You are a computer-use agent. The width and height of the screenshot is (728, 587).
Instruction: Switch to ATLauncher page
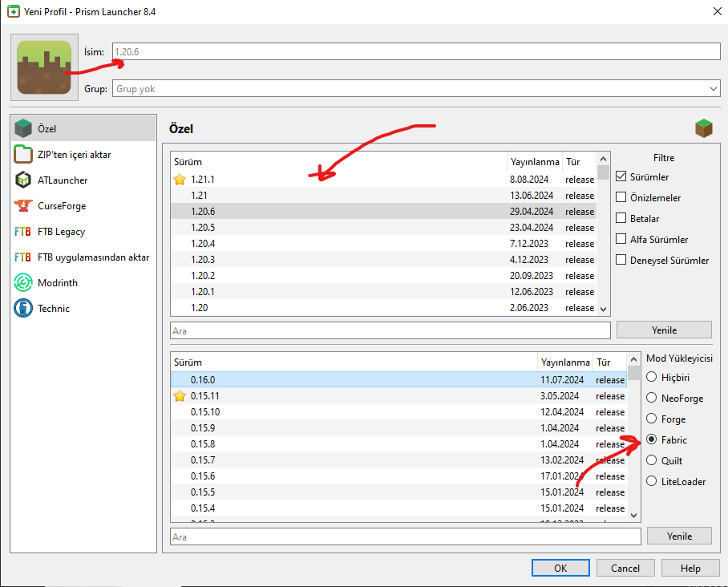coord(83,180)
